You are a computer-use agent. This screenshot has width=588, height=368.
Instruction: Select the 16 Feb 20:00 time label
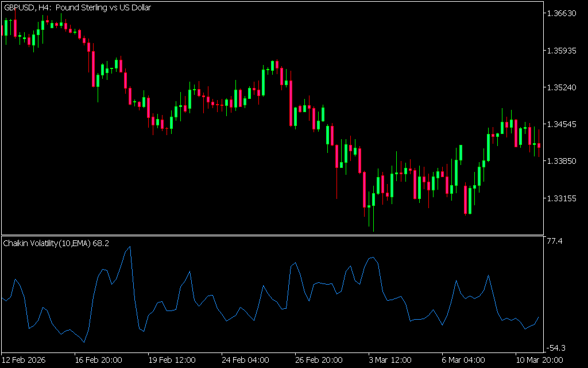(98, 361)
